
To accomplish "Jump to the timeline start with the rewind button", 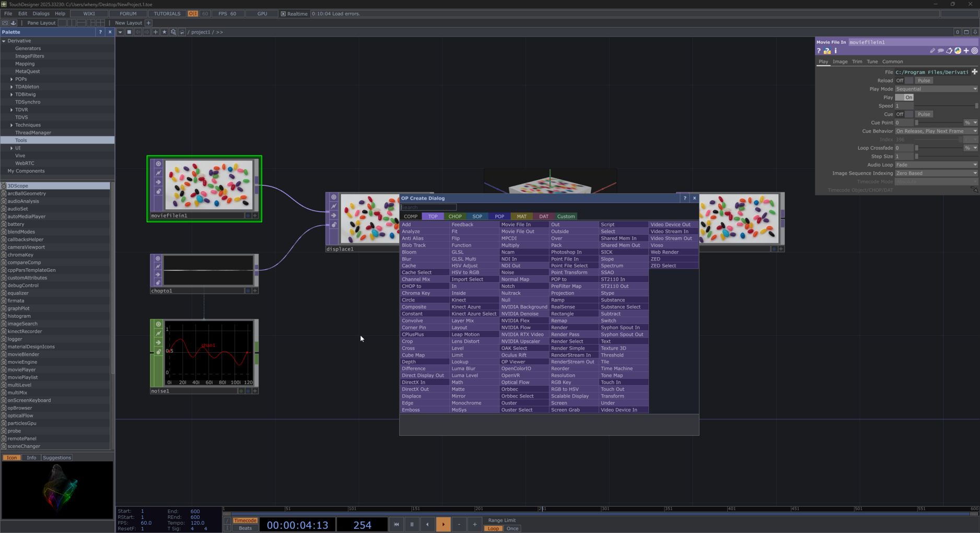I will (x=396, y=524).
